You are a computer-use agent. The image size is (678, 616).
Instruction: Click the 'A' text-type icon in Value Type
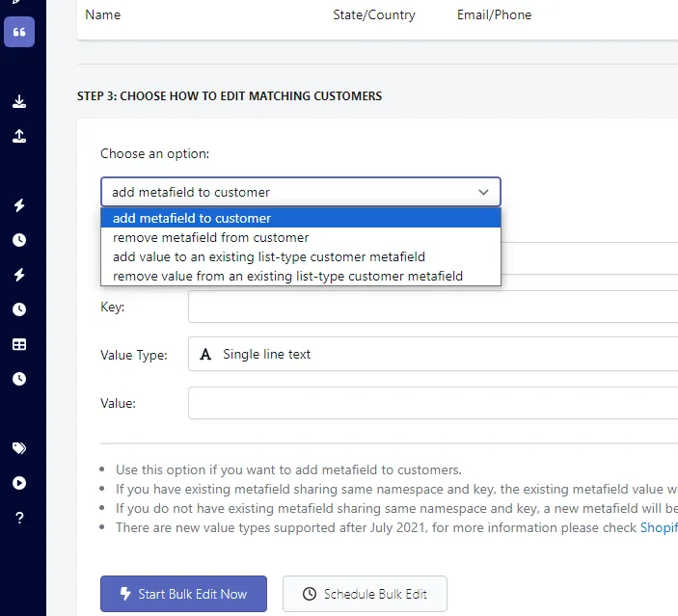205,355
